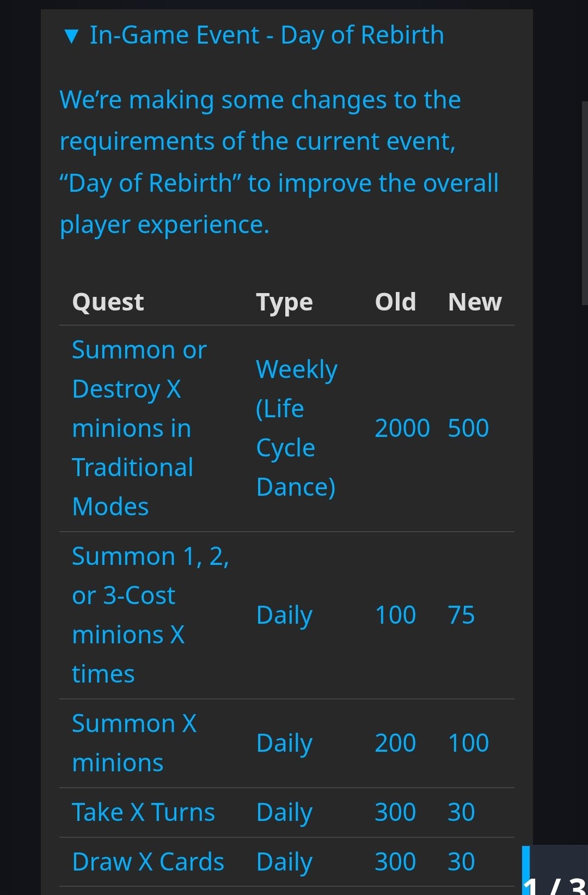
Task: Select the Old column header
Action: 395,302
